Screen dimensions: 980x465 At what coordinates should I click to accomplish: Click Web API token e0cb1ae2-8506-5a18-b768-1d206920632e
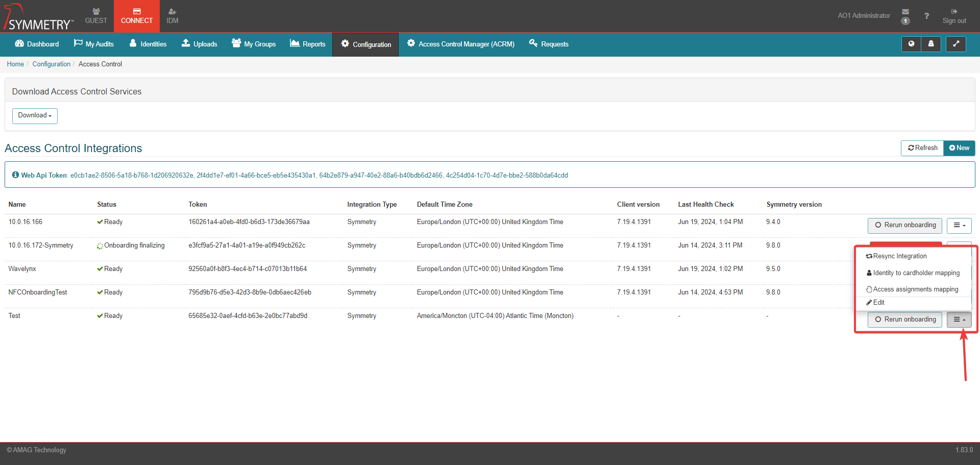coord(132,176)
